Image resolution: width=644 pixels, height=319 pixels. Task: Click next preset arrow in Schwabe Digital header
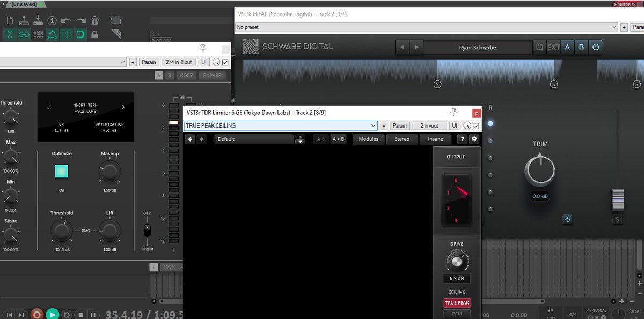click(416, 47)
